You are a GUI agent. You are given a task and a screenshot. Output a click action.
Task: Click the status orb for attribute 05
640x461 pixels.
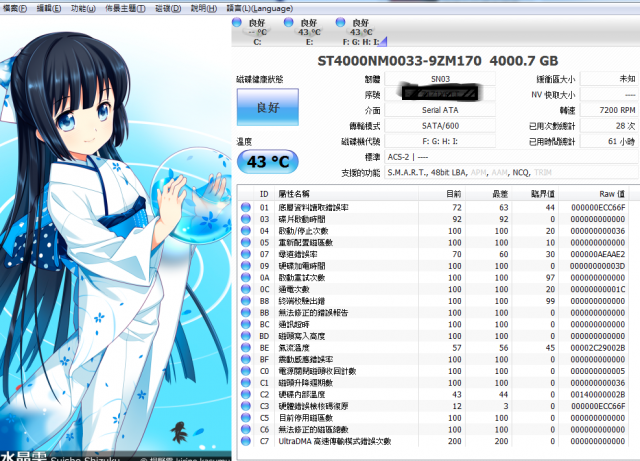pyautogui.click(x=246, y=243)
